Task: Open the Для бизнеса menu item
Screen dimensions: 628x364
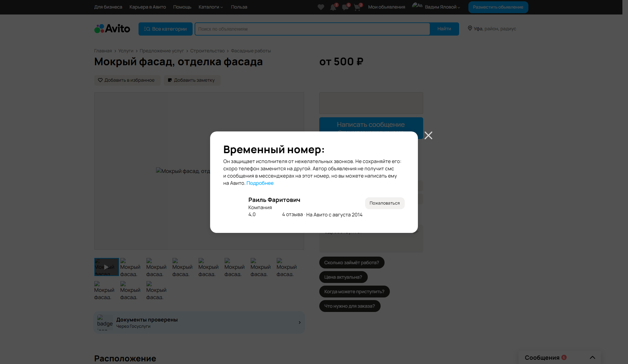Action: point(108,7)
